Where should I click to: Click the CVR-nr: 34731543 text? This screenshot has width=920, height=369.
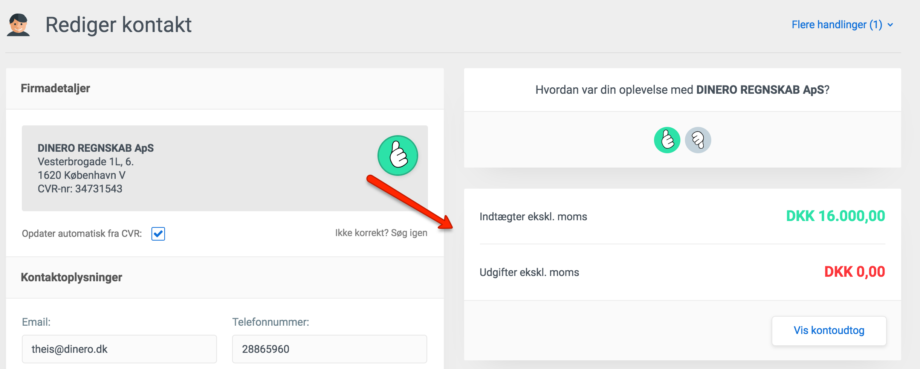pyautogui.click(x=80, y=189)
